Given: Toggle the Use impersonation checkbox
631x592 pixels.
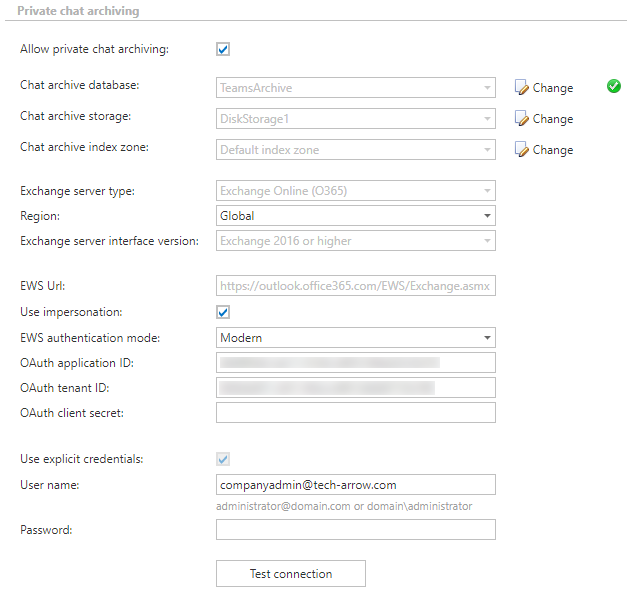Looking at the screenshot, I should tap(223, 312).
